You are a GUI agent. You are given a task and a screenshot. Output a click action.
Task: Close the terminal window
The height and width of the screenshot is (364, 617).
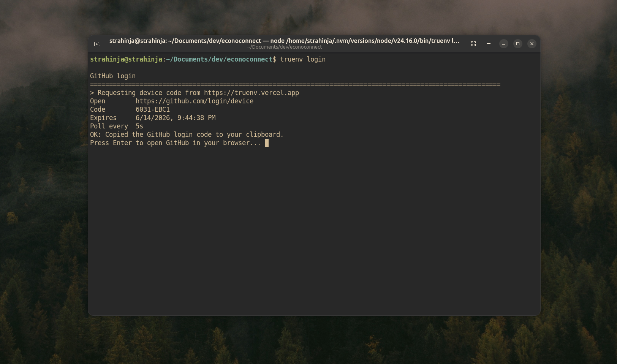(532, 44)
